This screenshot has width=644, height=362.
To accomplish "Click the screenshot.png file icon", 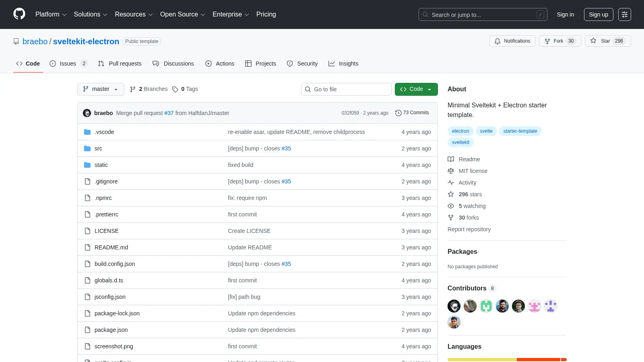I will click(x=87, y=346).
